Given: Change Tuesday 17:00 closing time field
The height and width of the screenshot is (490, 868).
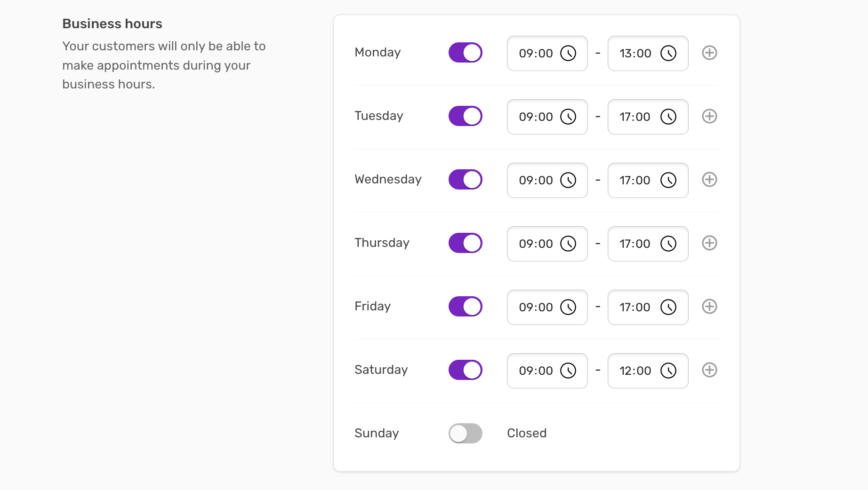Looking at the screenshot, I should point(648,117).
